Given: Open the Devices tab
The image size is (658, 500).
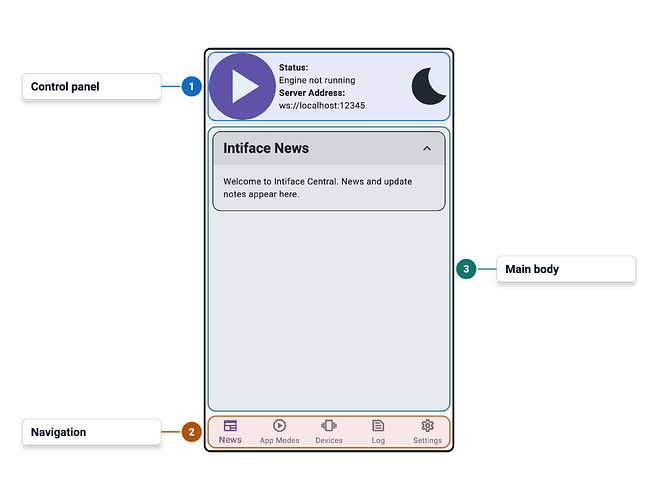Looking at the screenshot, I should 329,432.
